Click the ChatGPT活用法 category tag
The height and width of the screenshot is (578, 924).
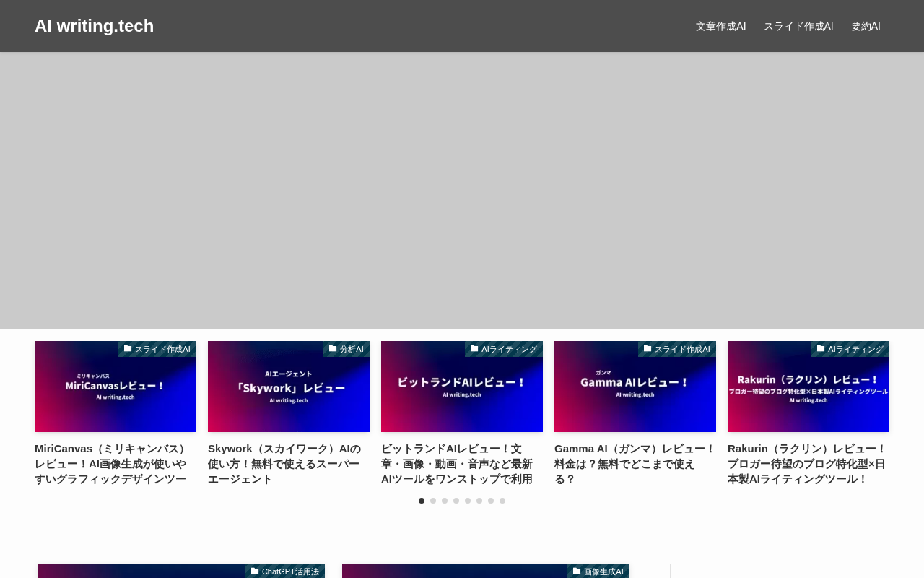(285, 571)
